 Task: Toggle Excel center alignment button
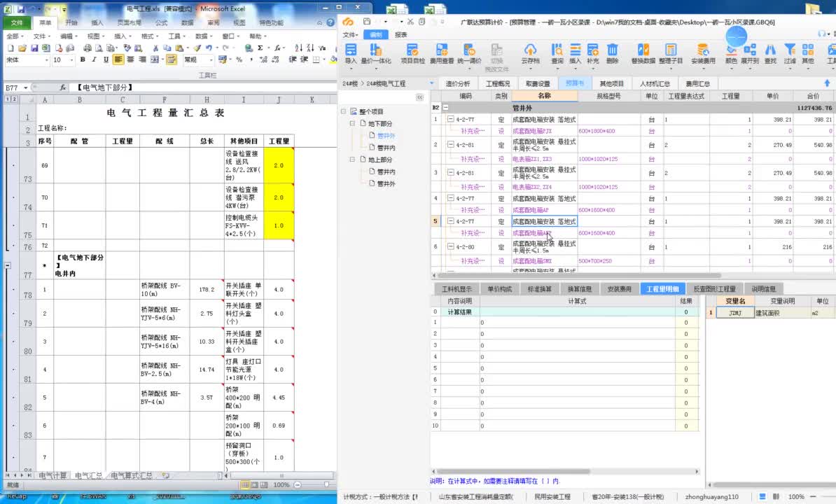[131, 59]
